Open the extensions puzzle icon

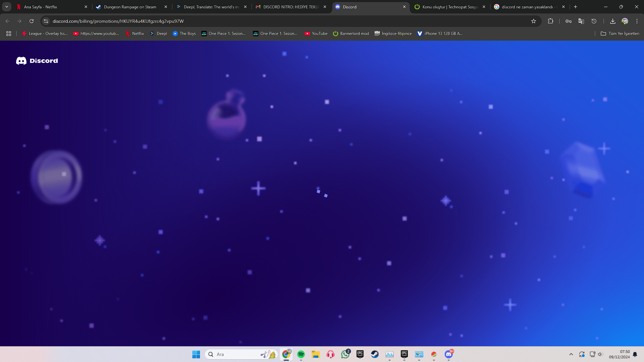point(551,21)
